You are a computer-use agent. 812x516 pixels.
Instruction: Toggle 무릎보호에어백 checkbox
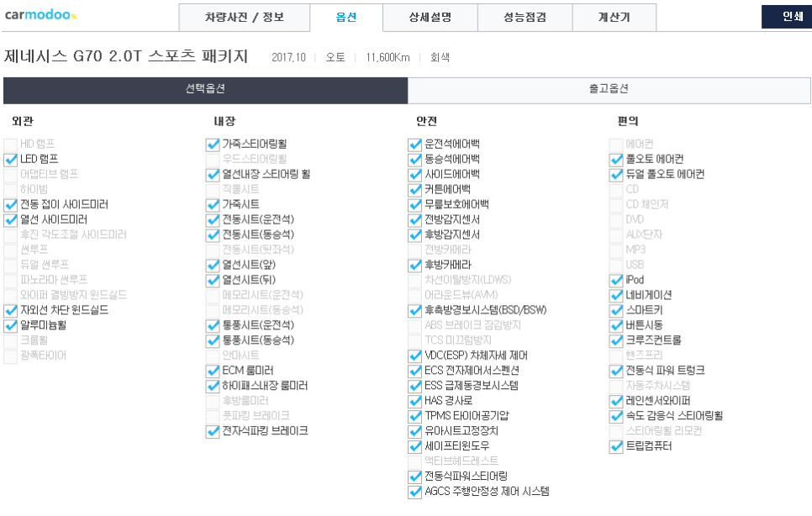tap(414, 205)
